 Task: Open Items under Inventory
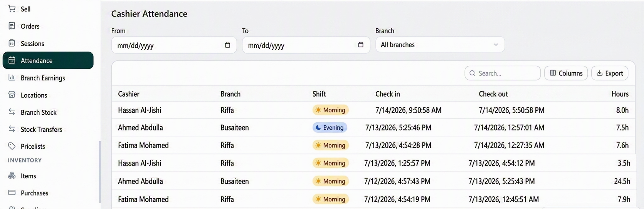[48, 176]
